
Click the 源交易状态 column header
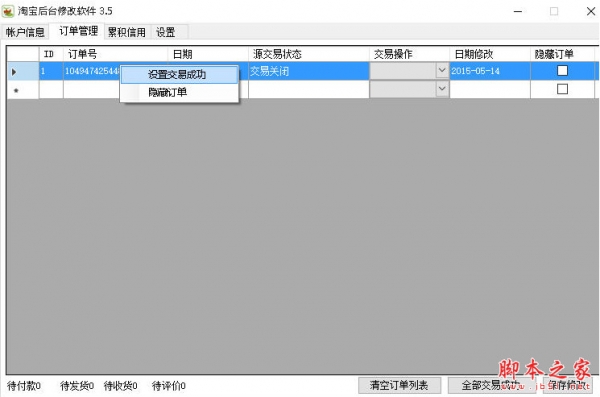[308, 54]
